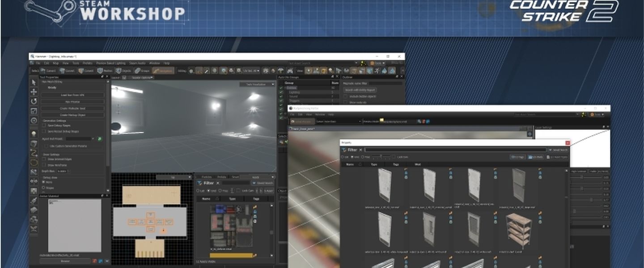Activate the Scale tool in Hammer's left toolbar
The height and width of the screenshot is (268, 644).
pyautogui.click(x=34, y=111)
